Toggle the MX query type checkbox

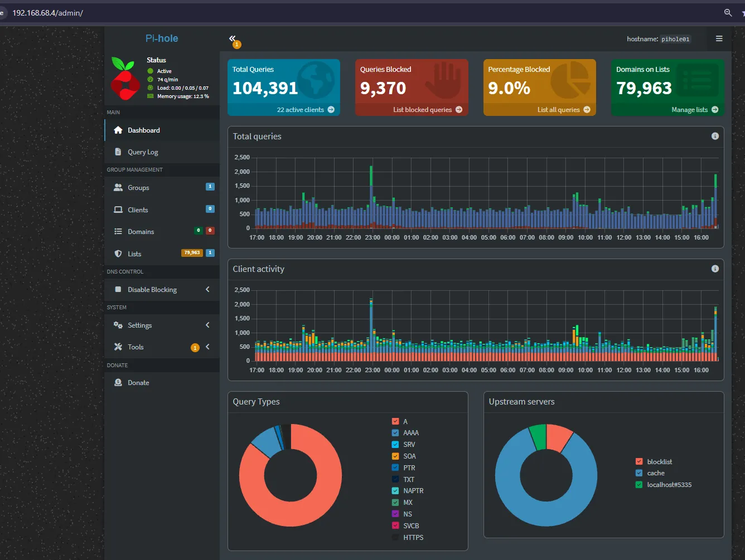pyautogui.click(x=395, y=502)
